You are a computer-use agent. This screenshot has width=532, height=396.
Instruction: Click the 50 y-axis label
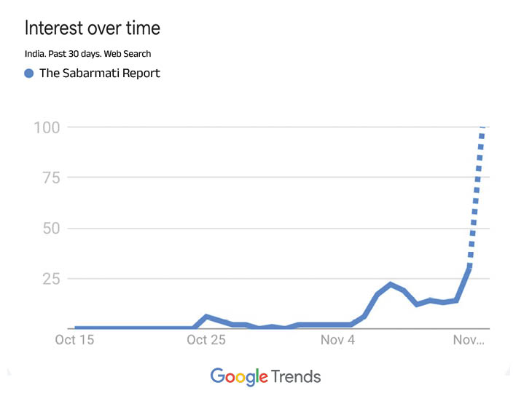[x=50, y=229]
